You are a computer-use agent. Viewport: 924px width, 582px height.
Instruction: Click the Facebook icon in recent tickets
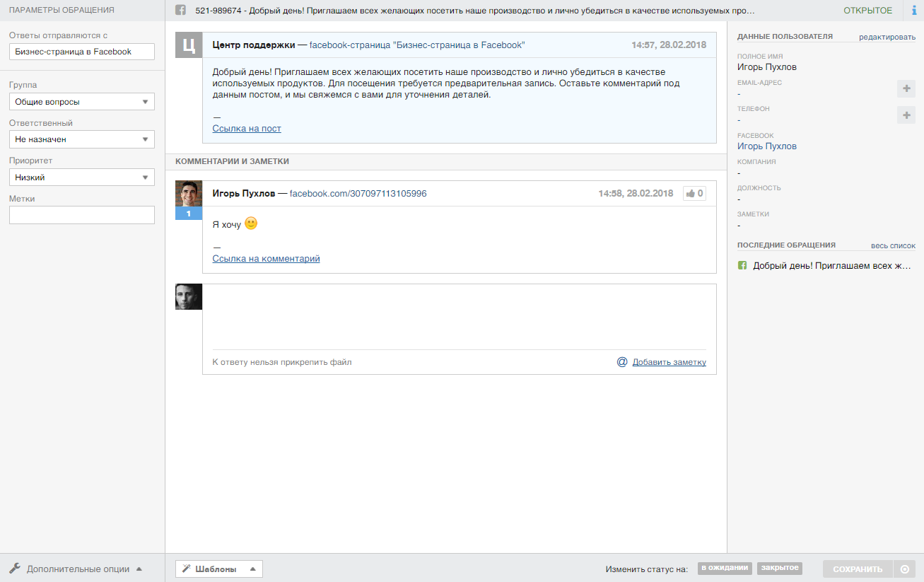742,266
